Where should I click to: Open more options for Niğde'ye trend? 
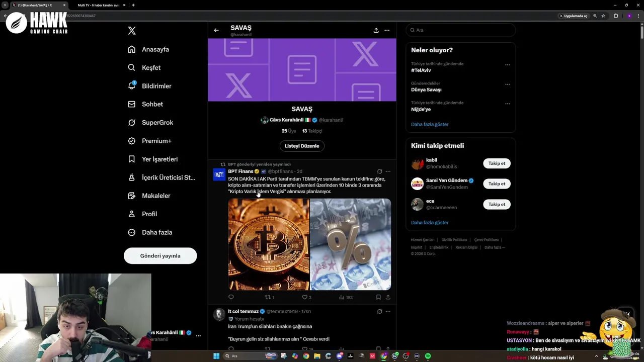point(507,104)
